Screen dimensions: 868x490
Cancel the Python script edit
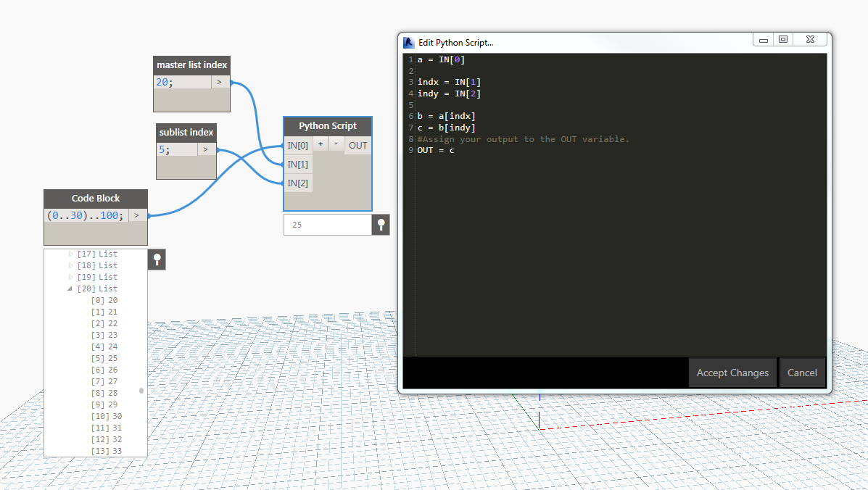(x=802, y=373)
